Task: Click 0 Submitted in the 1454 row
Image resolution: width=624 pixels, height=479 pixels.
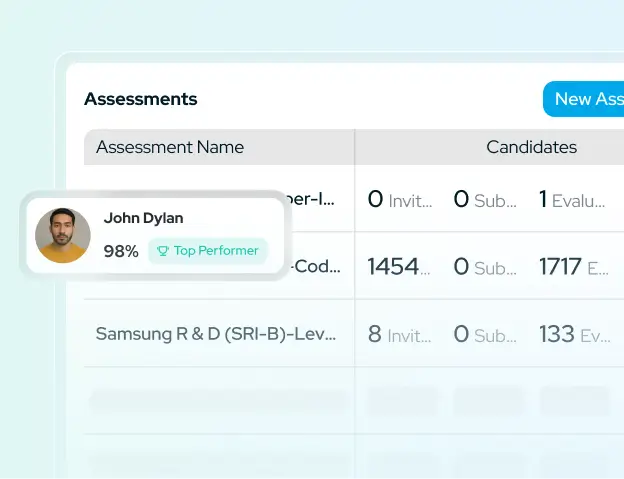Action: click(x=485, y=267)
